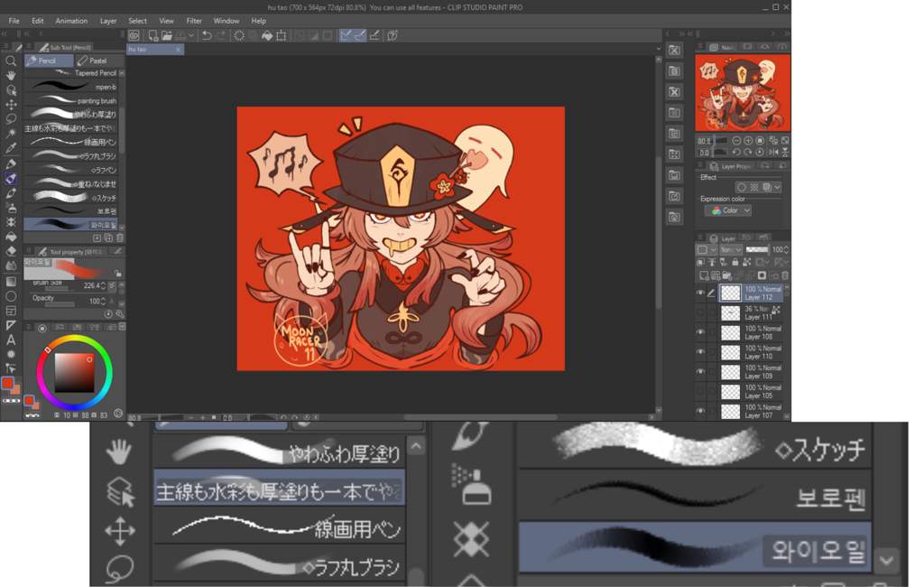Select the Hand move tool in the main toolbar
The height and width of the screenshot is (587, 924).
(11, 76)
